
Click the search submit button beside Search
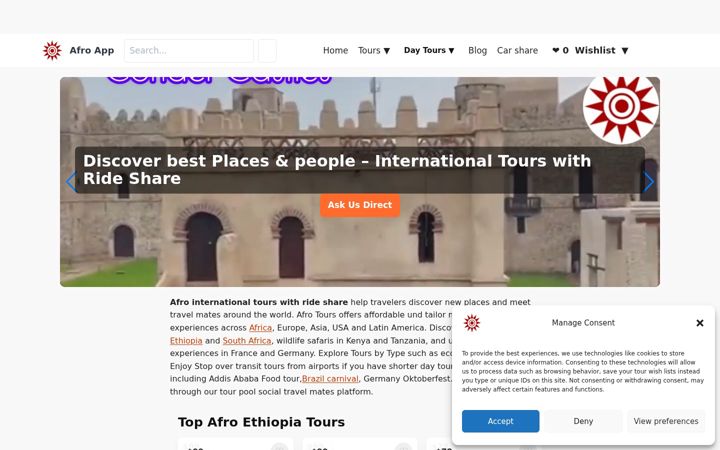pos(267,51)
